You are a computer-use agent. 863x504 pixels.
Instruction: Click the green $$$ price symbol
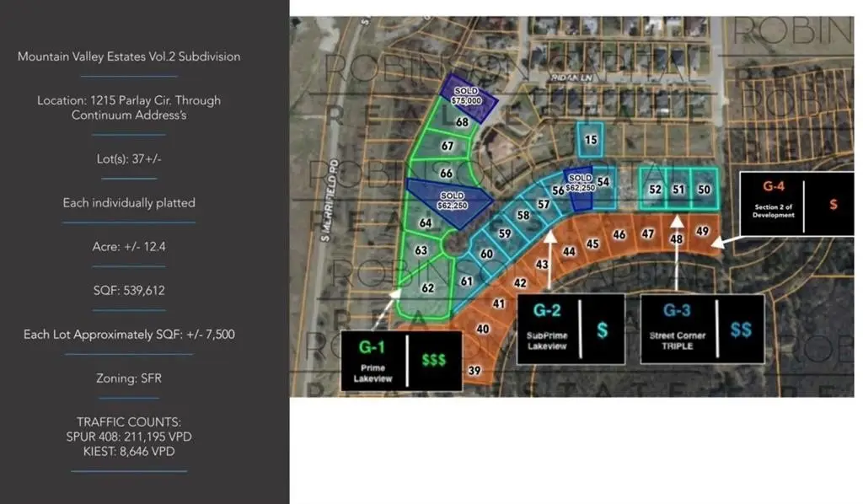tap(434, 360)
